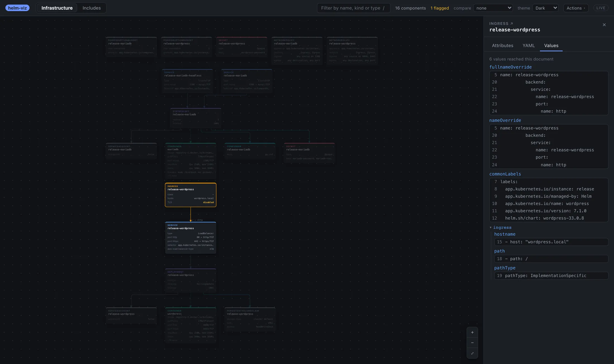Click the host wordpress.local code line

(551, 242)
